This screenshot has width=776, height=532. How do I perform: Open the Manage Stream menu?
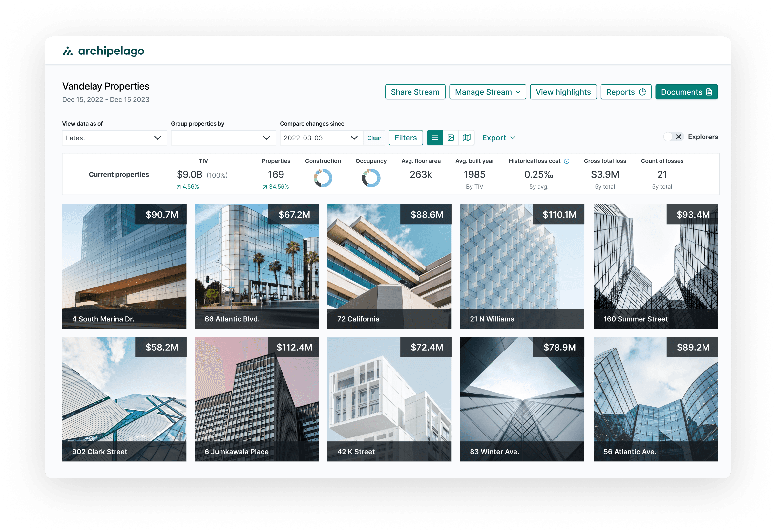(488, 92)
